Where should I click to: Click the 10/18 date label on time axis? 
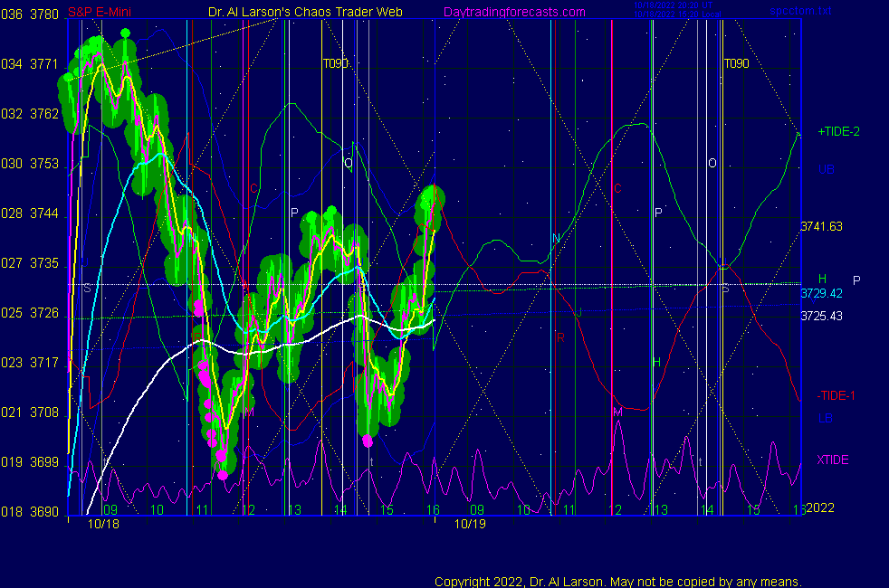[x=104, y=524]
